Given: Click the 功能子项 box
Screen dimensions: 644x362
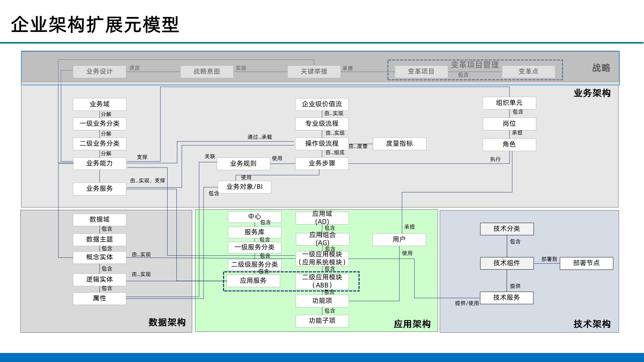Looking at the screenshot, I should coord(322,321).
